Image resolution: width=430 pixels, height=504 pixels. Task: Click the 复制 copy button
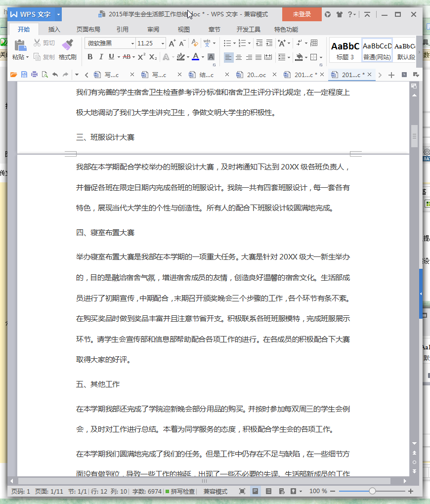coord(44,57)
